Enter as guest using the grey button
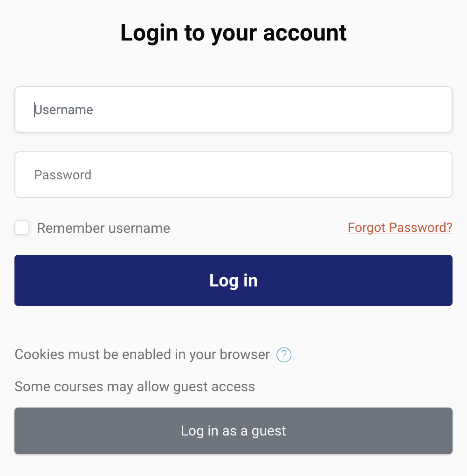The image size is (467, 476). (x=233, y=431)
